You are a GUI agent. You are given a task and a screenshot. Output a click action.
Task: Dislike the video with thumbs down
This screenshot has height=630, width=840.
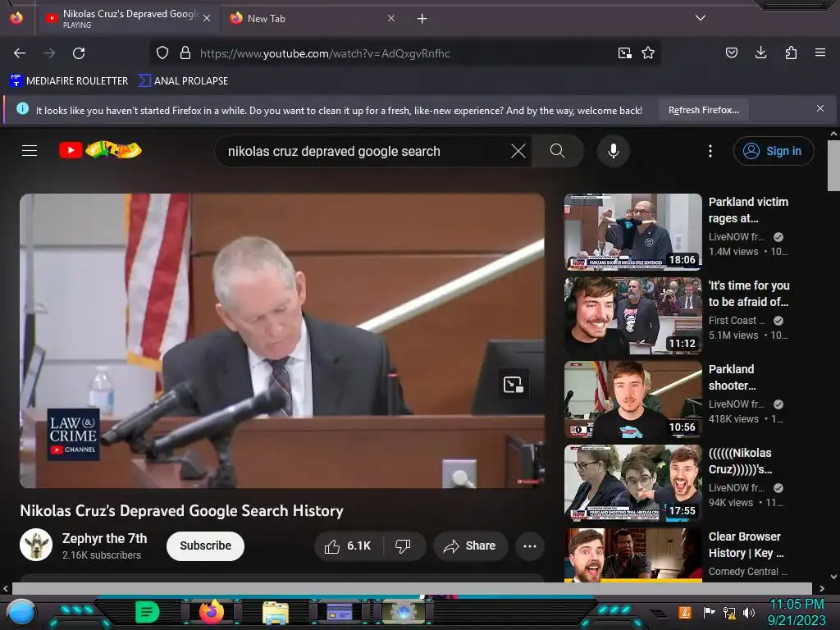pos(403,546)
